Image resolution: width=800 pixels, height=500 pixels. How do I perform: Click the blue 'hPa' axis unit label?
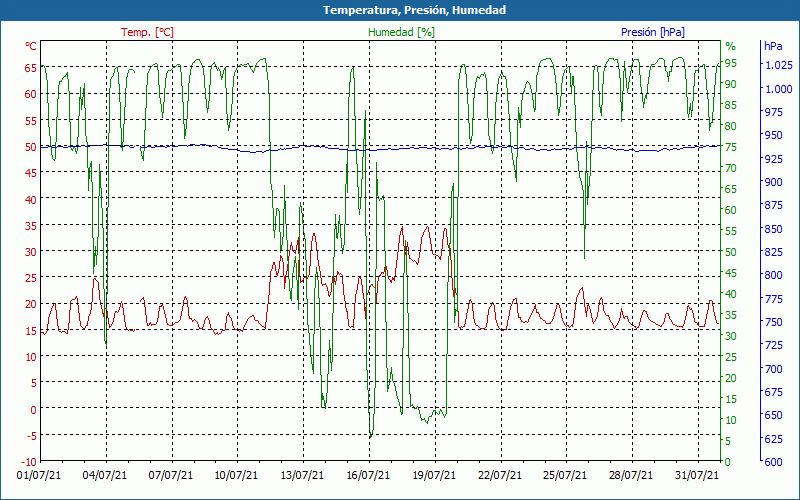[773, 46]
